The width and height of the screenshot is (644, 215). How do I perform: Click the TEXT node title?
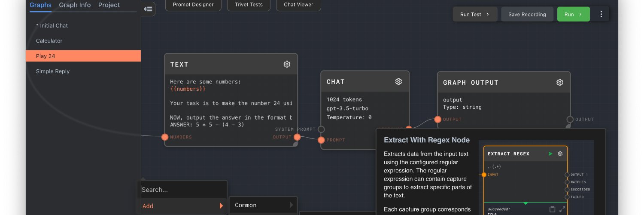179,64
